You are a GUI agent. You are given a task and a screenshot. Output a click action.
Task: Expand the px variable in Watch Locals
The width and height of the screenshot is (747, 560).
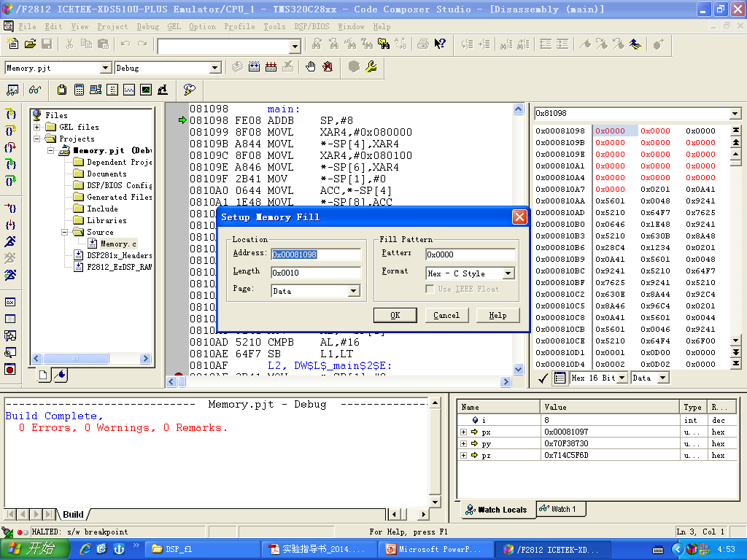click(463, 432)
